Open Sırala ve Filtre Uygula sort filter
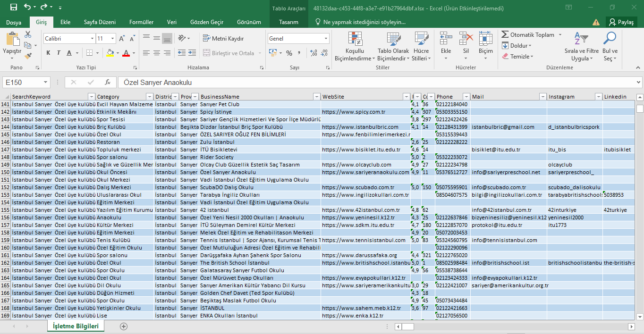Screen dimensions: 644x334 click(x=581, y=47)
